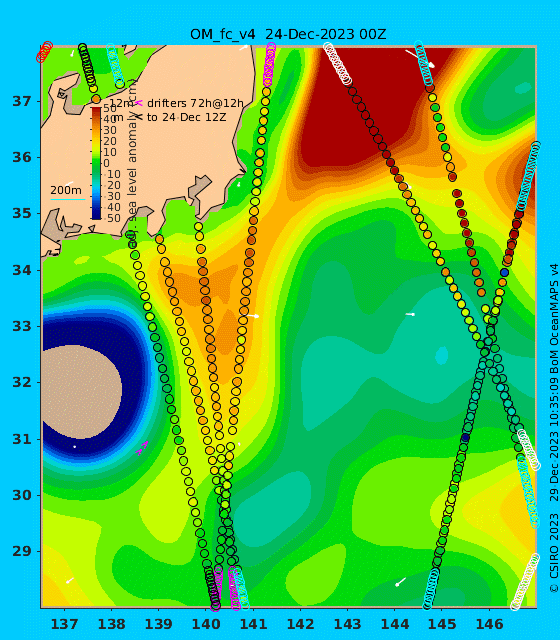Click the 'to 24 Dec 12Z' legend text
The width and height of the screenshot is (560, 640).
tap(187, 118)
